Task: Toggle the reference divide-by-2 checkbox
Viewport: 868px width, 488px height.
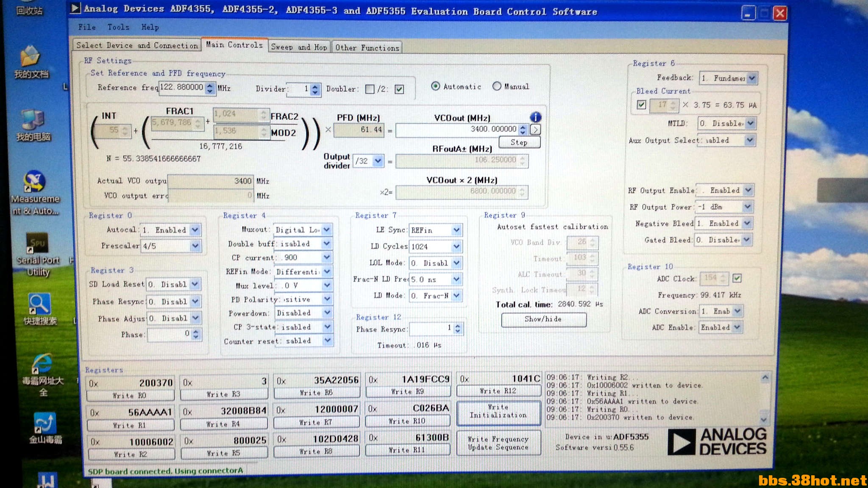Action: (399, 89)
